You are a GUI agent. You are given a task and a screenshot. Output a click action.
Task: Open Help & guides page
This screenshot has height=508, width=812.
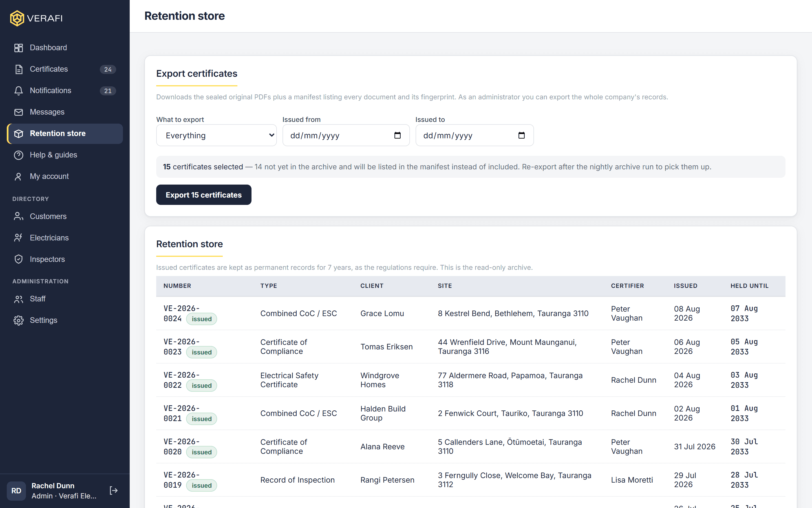(65, 155)
